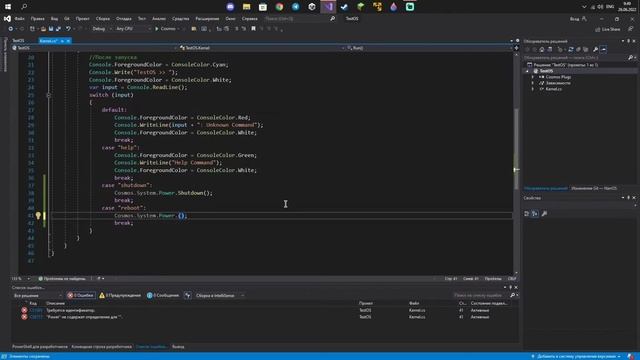Open the Any CPU platform dropdown
Screen dimensions: 640x360
[133, 29]
